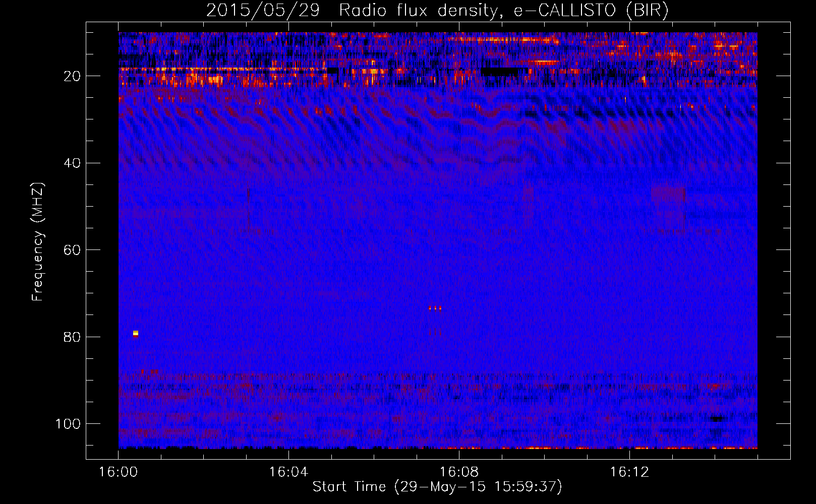Click the "16:04" time tick label
This screenshot has height=504, width=816.
point(288,472)
